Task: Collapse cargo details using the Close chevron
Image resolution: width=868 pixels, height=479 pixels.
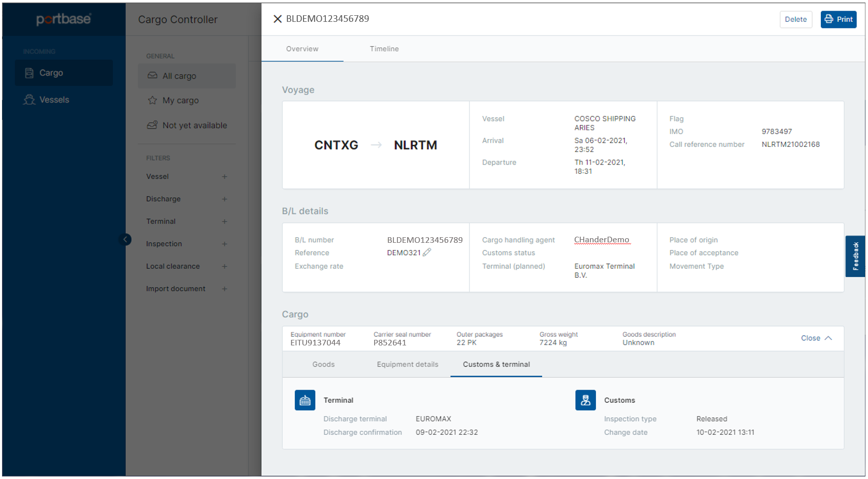Action: 828,337
